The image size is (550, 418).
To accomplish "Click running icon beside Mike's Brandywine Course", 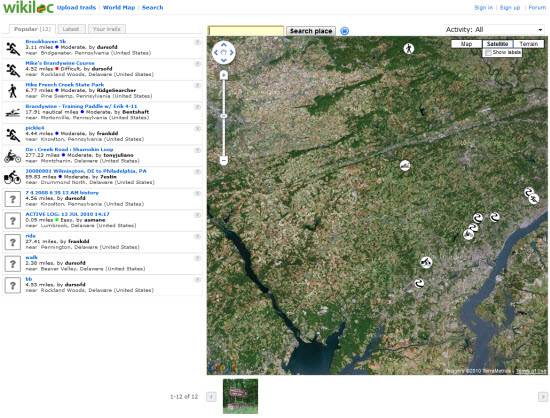I will tap(13, 70).
